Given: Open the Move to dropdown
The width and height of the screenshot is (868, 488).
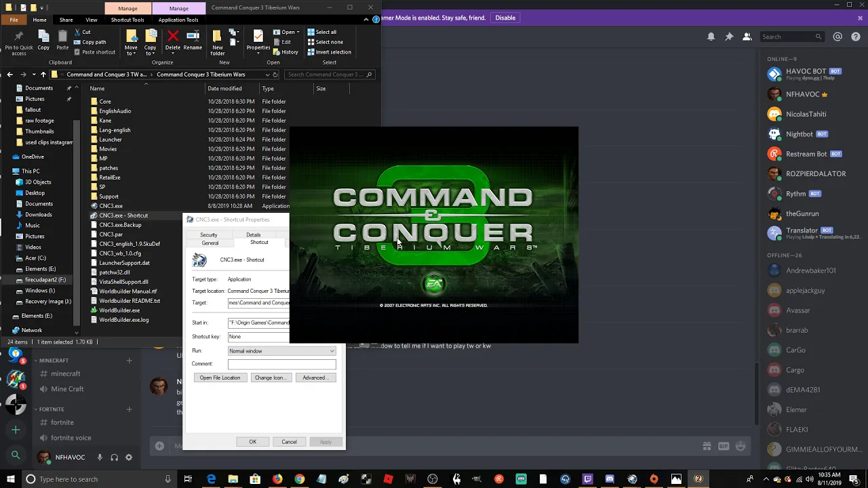Looking at the screenshot, I should tap(131, 42).
